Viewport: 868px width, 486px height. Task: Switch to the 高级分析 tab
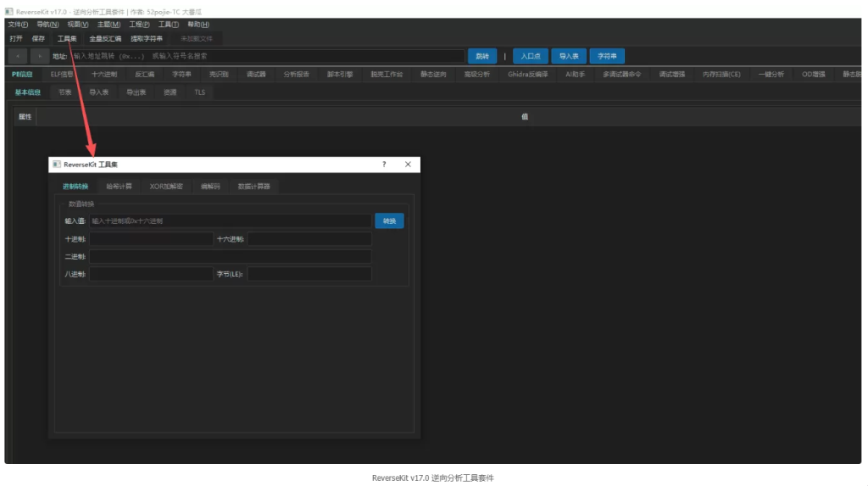(476, 75)
